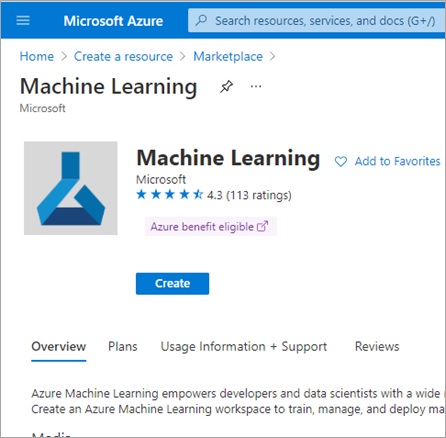Open the hamburger portal menu
This screenshot has width=446, height=438.
[x=23, y=21]
